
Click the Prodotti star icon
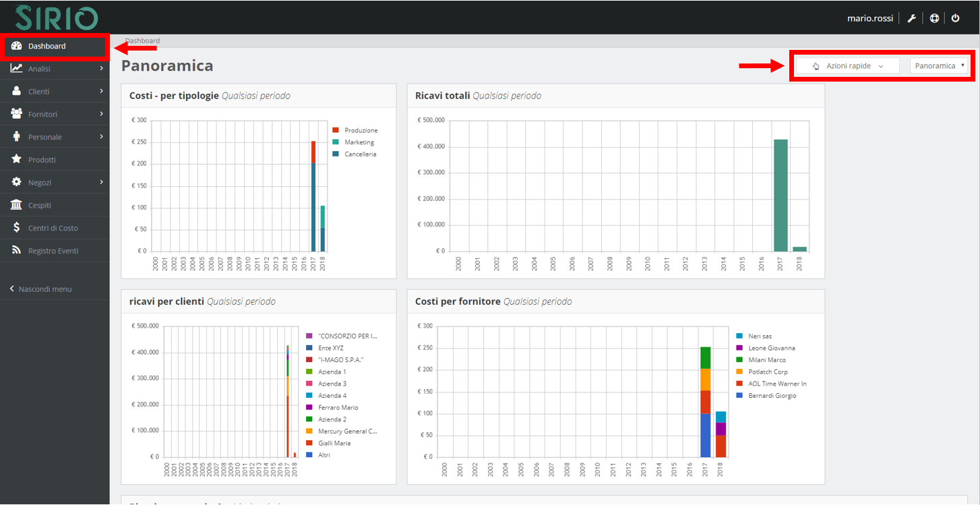click(40, 159)
